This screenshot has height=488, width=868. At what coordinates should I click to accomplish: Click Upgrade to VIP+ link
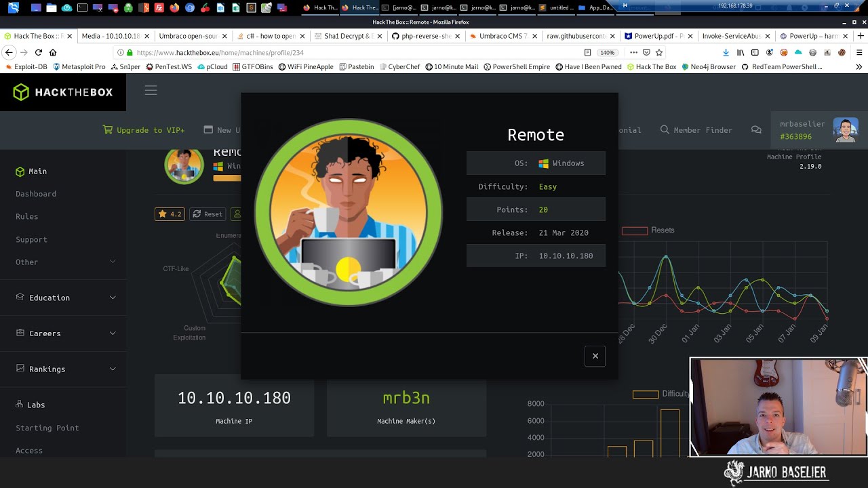coord(144,129)
